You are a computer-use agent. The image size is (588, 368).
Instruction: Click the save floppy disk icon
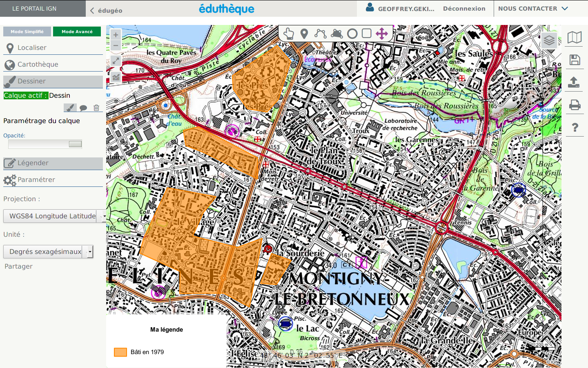575,60
